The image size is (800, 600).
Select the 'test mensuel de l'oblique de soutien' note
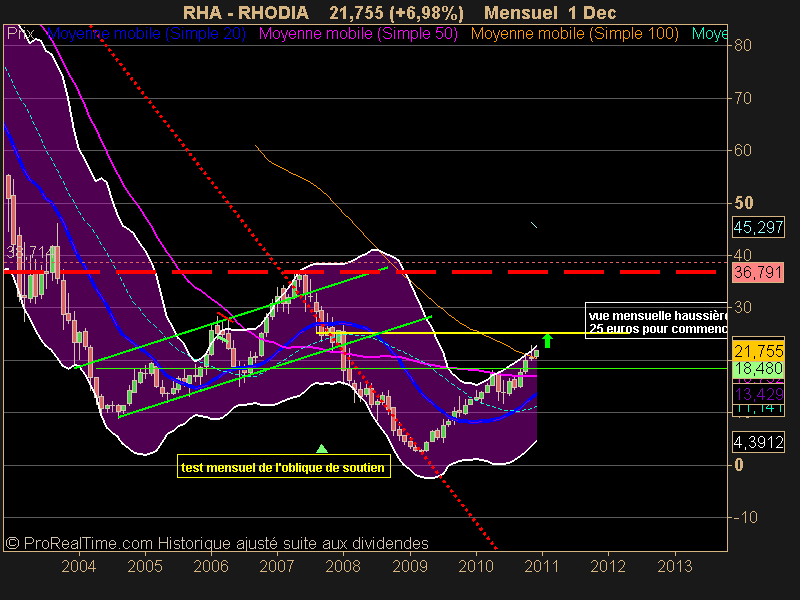click(284, 467)
